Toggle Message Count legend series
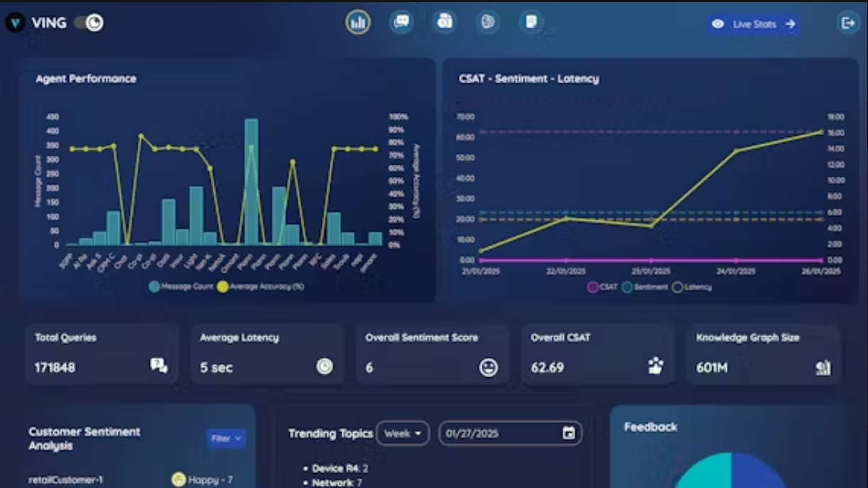Viewport: 868px width, 488px height. click(x=180, y=286)
